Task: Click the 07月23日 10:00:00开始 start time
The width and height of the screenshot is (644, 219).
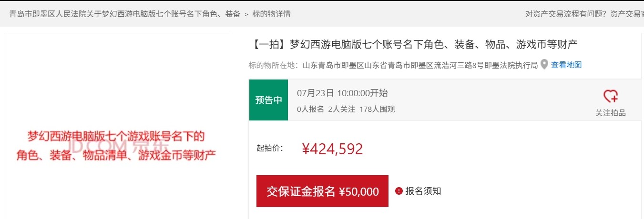Action: coord(342,93)
